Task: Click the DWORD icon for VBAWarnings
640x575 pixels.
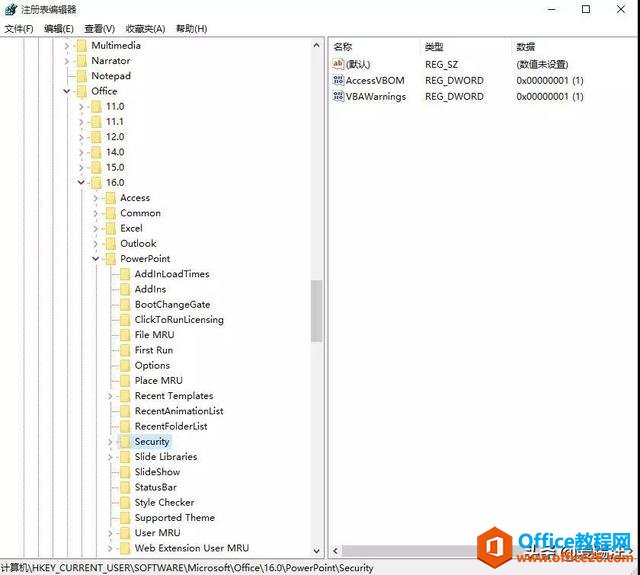Action: point(338,96)
